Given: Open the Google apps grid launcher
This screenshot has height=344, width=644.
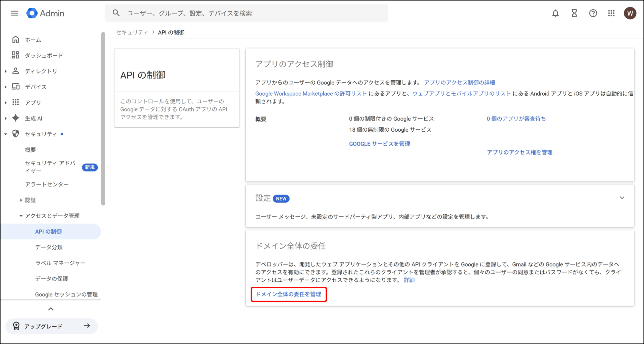Looking at the screenshot, I should 611,13.
